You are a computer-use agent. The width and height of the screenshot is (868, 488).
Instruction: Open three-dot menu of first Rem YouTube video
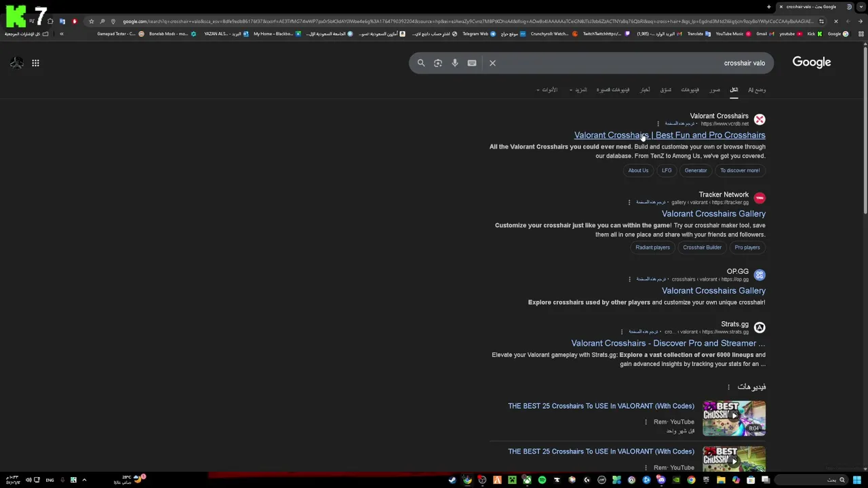click(x=646, y=422)
